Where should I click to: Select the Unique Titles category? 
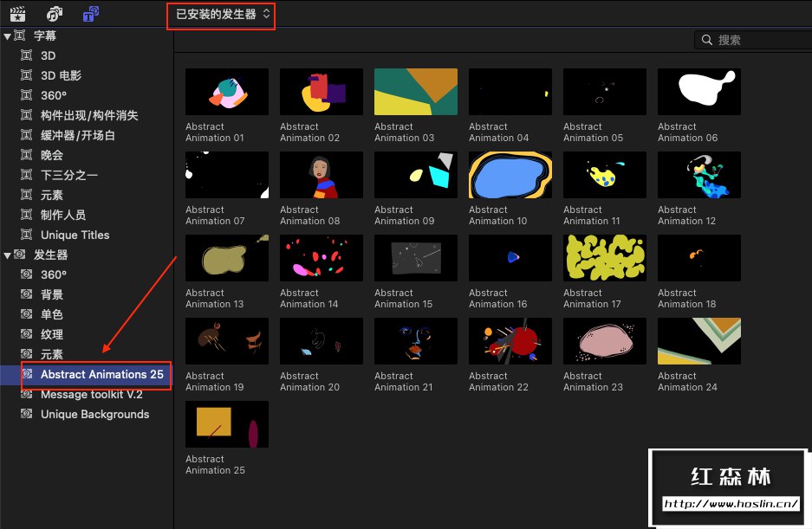click(x=87, y=235)
